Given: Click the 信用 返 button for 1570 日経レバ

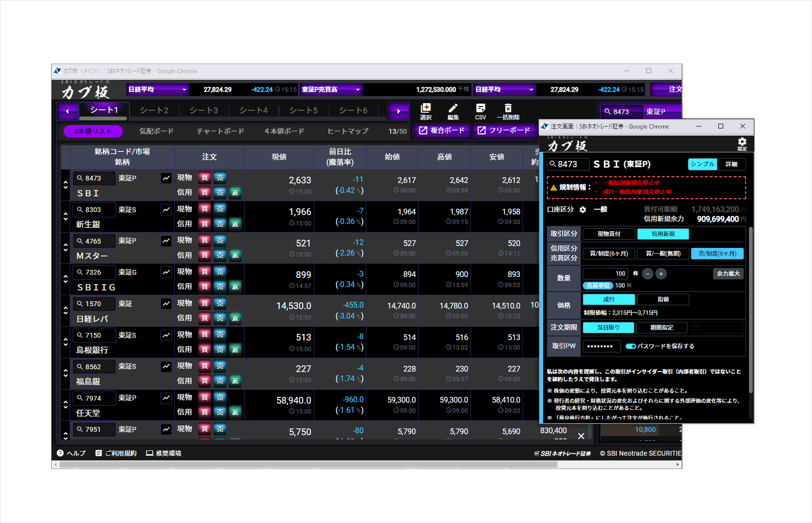Looking at the screenshot, I should [x=235, y=318].
